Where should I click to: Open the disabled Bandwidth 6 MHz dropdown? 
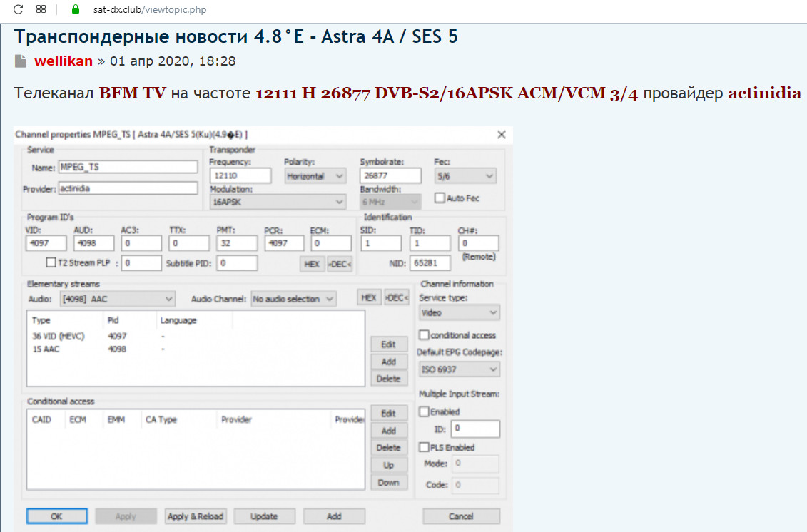click(x=390, y=202)
